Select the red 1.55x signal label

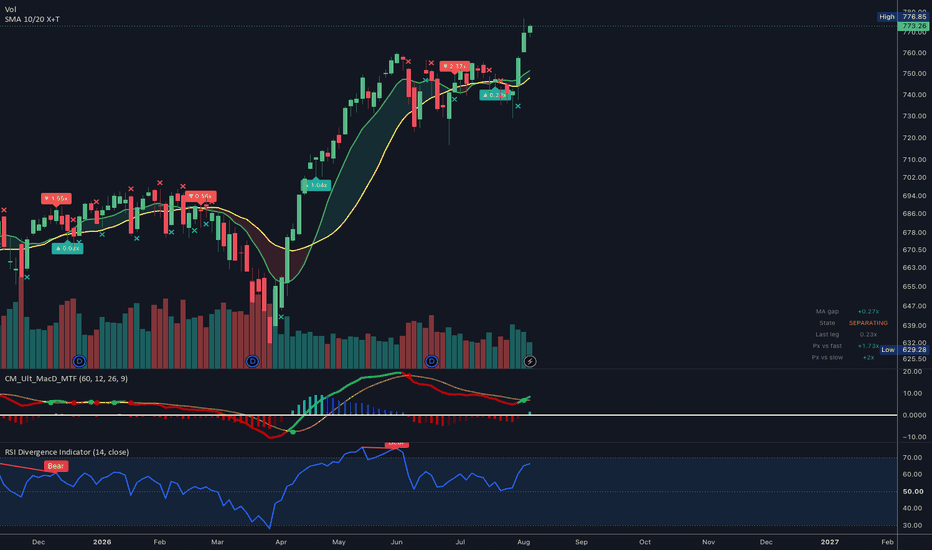[x=56, y=199]
